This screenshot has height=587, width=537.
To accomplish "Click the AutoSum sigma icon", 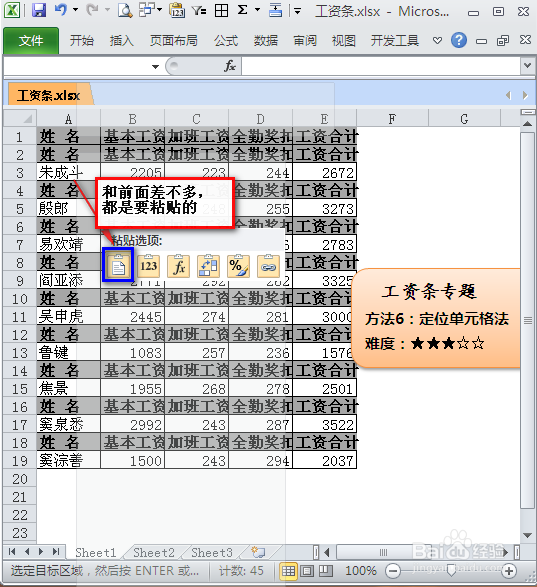I will click(243, 10).
